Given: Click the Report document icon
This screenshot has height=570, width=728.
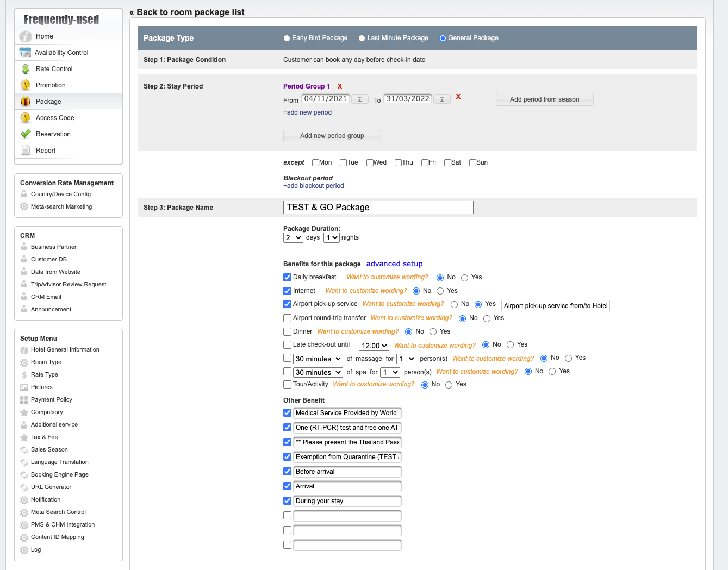Looking at the screenshot, I should pos(26,151).
